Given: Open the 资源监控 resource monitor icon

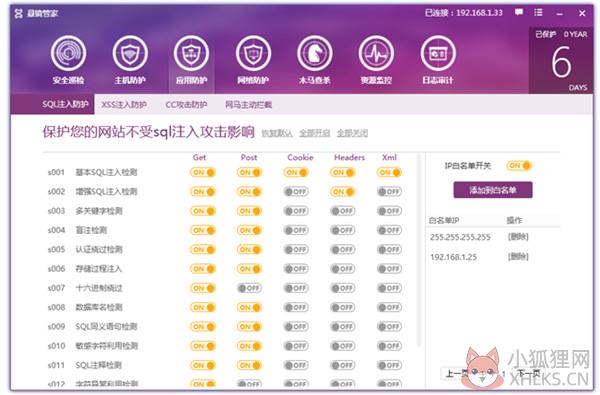Looking at the screenshot, I should point(376,53).
